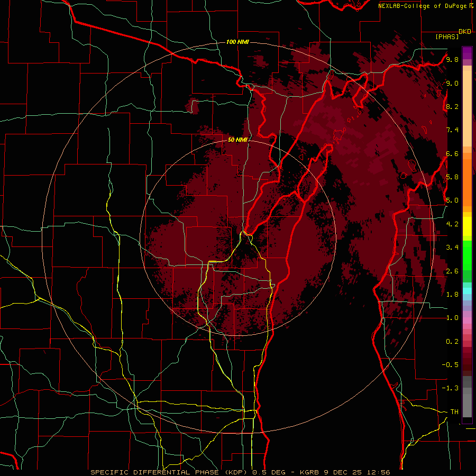Pick the orange band in the color bar

point(467,182)
